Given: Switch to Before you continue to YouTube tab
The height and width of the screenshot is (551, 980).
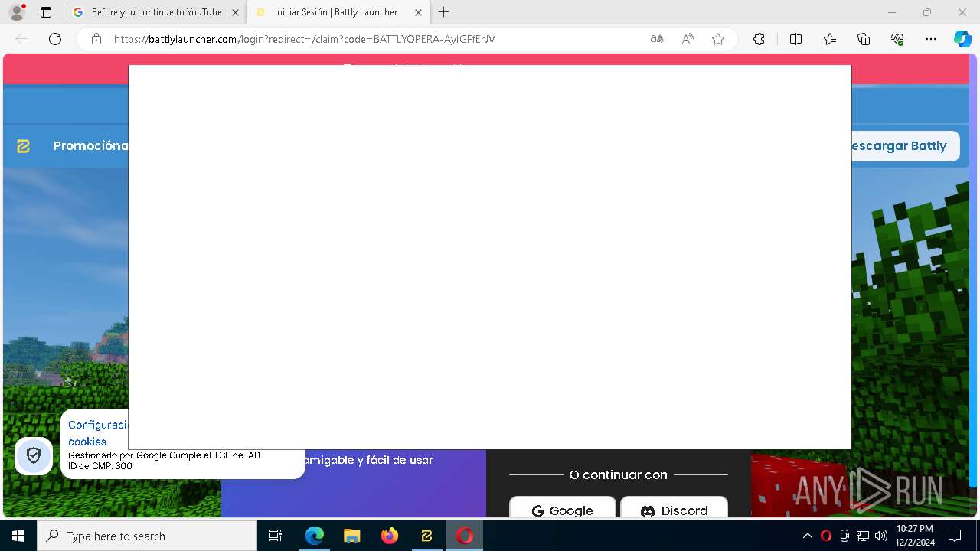Looking at the screenshot, I should (x=156, y=12).
